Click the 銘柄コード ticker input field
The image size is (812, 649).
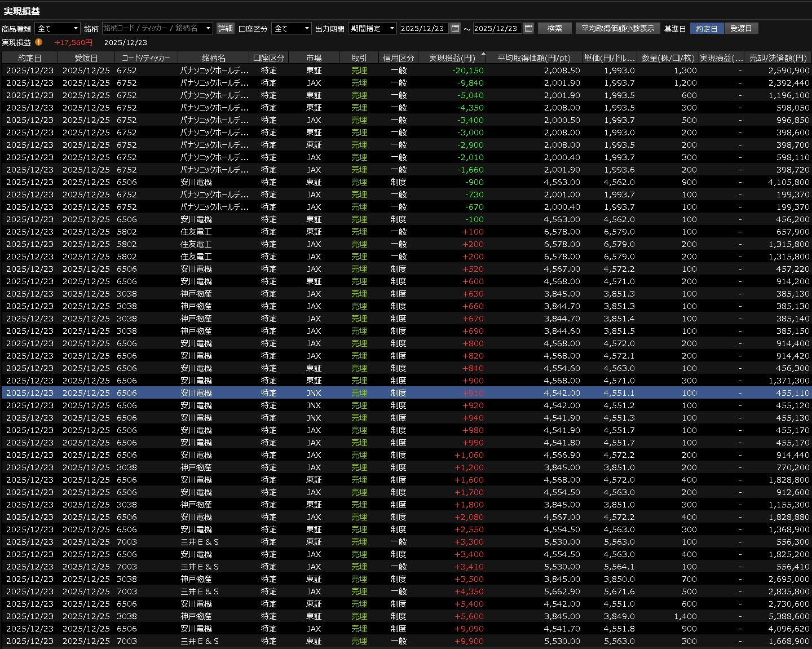(x=152, y=28)
